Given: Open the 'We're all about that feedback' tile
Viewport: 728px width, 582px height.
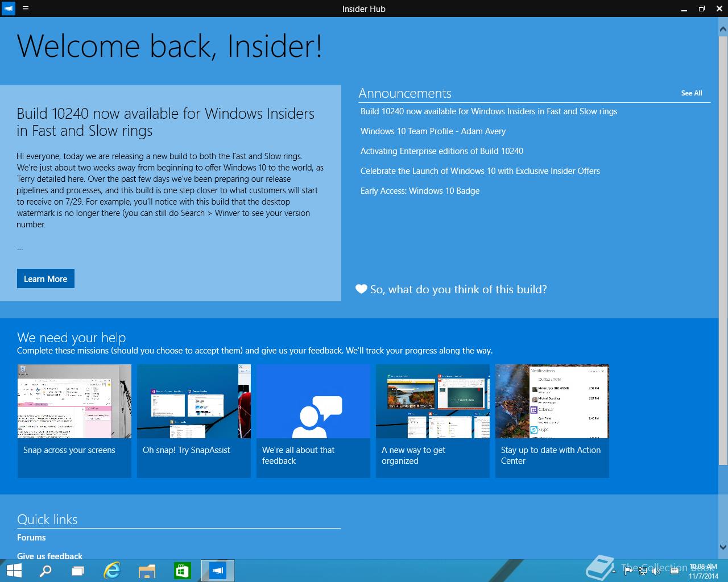Looking at the screenshot, I should pyautogui.click(x=313, y=421).
